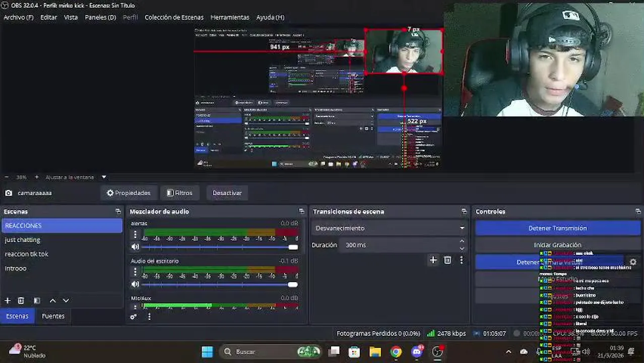Image resolution: width=644 pixels, height=363 pixels.
Task: Move scene down with arrow icon
Action: tap(66, 300)
